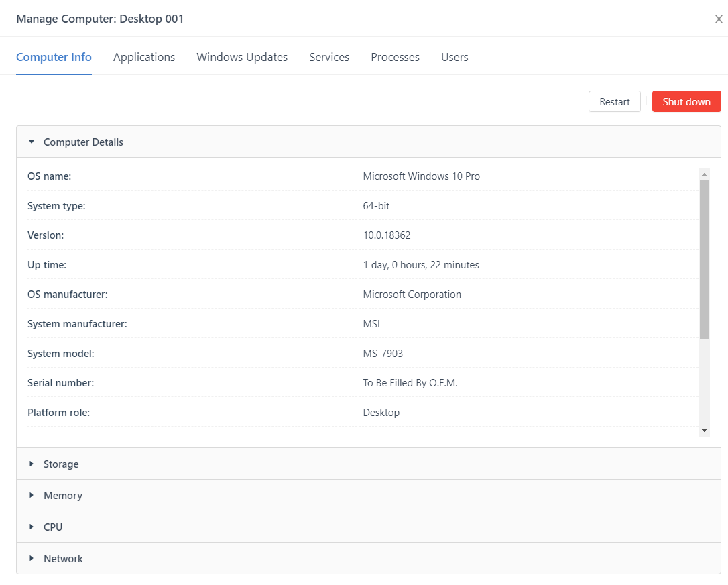Select the Users tab
The image size is (728, 585).
click(x=454, y=58)
